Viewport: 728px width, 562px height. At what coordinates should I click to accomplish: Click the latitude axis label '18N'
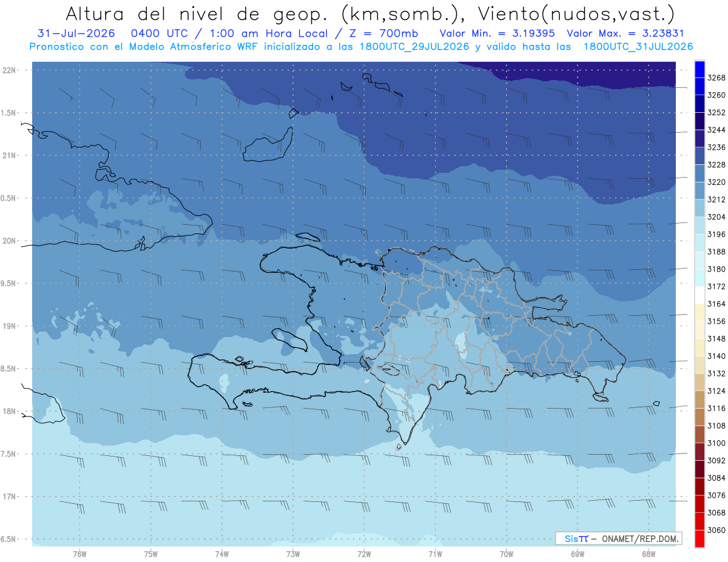coord(9,412)
